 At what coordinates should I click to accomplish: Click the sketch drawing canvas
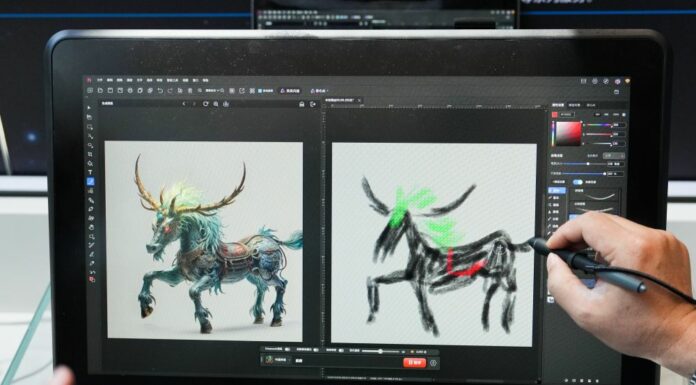click(433, 244)
